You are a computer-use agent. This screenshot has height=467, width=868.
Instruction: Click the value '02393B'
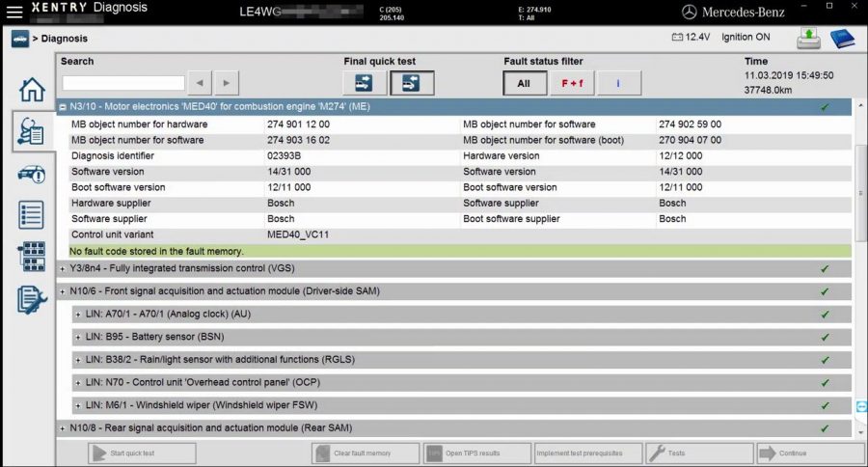[284, 156]
